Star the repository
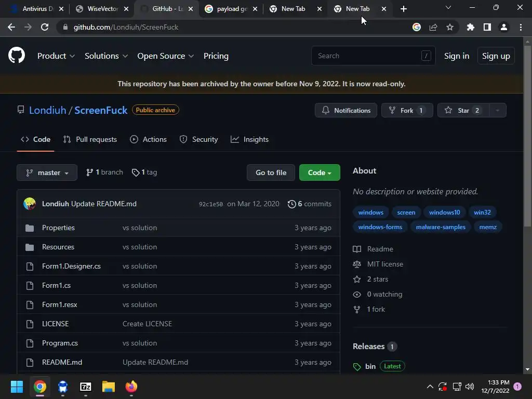Image resolution: width=532 pixels, height=399 pixels. click(x=463, y=110)
